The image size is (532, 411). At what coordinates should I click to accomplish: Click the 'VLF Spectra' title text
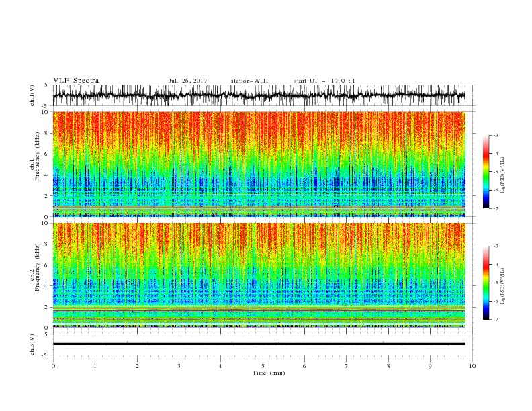click(x=76, y=81)
